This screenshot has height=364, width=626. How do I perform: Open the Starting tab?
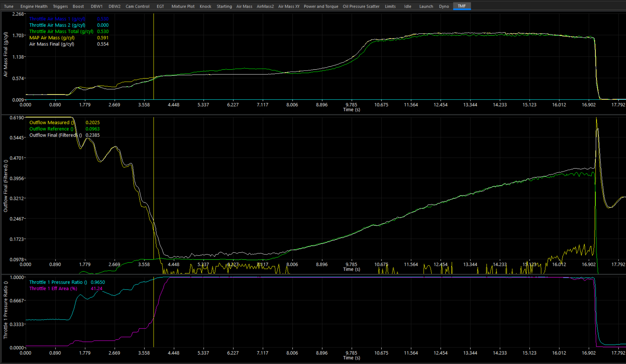click(224, 6)
